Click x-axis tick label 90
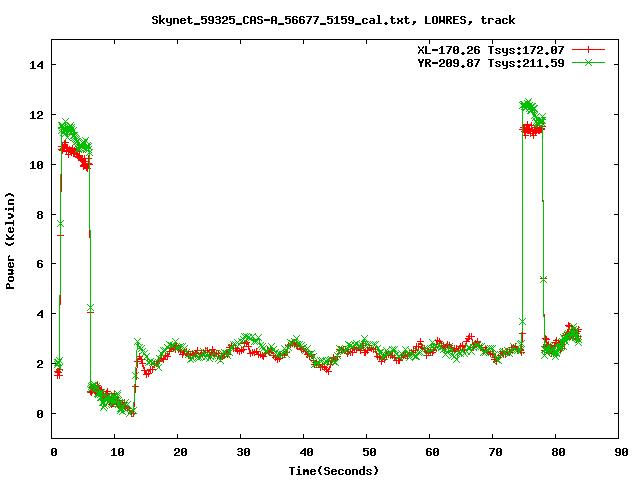 click(621, 452)
